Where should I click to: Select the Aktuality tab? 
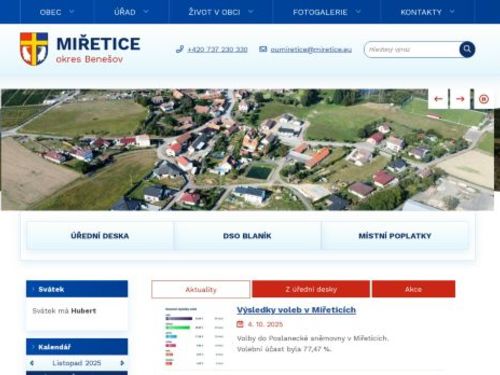(x=201, y=289)
